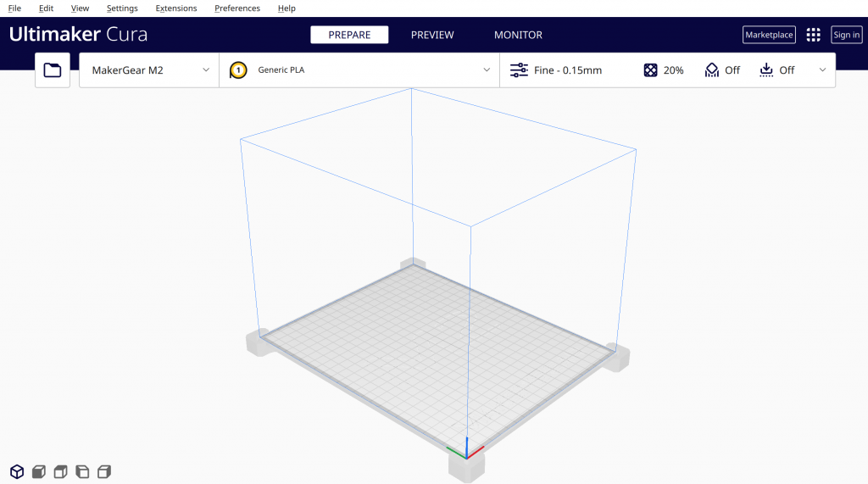The height and width of the screenshot is (484, 868).
Task: Expand the Generic PLA material dropdown
Action: point(487,70)
